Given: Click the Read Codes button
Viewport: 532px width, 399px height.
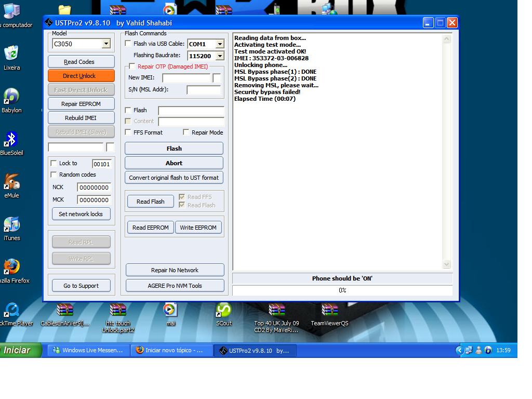Looking at the screenshot, I should point(81,62).
